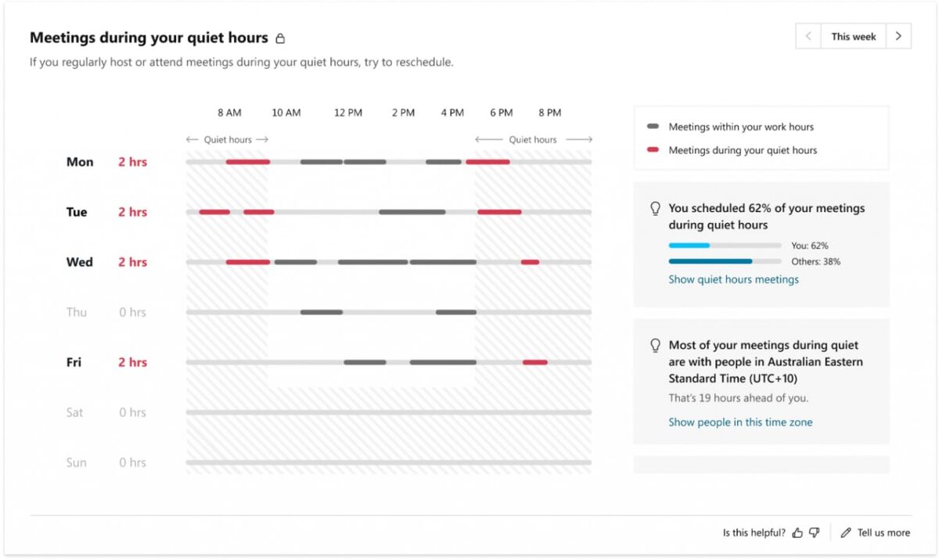Click the Others: 38% progress bar

725,261
